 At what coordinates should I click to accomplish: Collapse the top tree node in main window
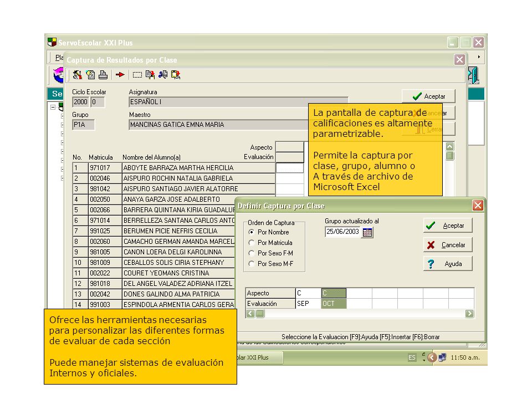coord(53,107)
